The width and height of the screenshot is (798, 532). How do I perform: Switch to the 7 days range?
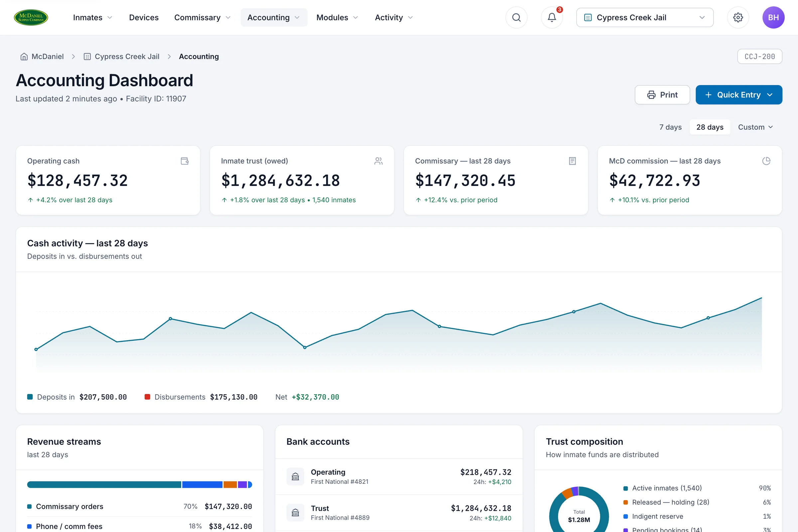point(670,127)
